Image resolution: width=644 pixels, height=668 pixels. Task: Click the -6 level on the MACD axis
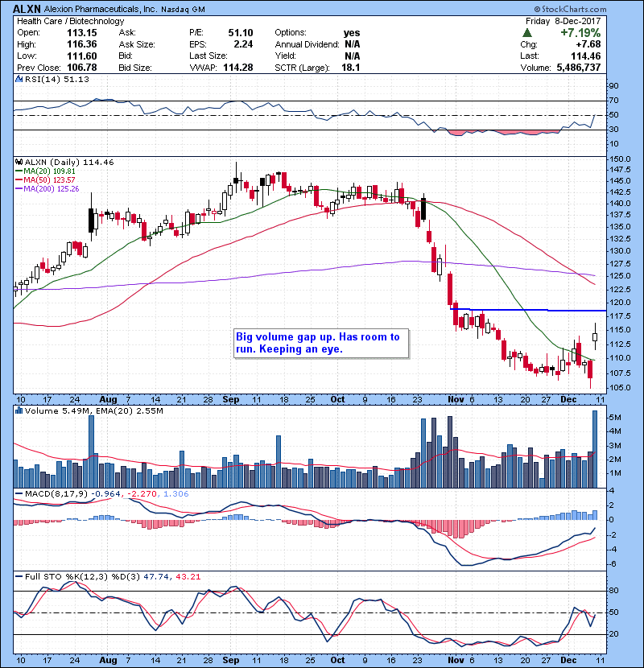pyautogui.click(x=613, y=564)
